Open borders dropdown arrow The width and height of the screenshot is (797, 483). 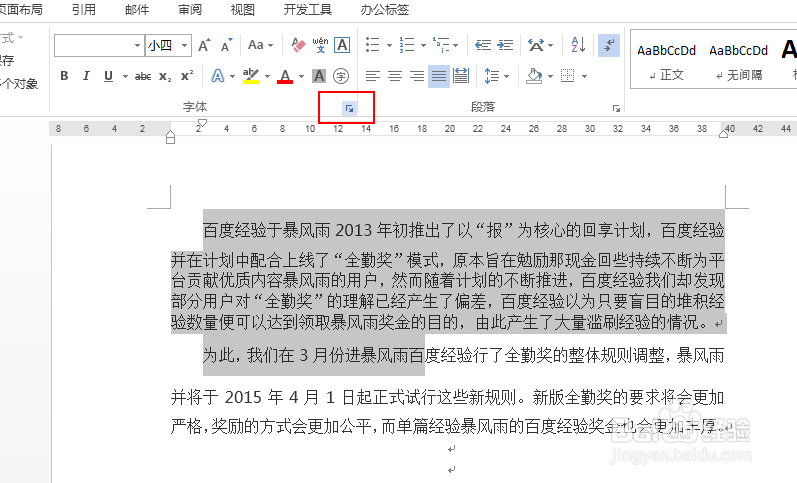pyautogui.click(x=585, y=76)
